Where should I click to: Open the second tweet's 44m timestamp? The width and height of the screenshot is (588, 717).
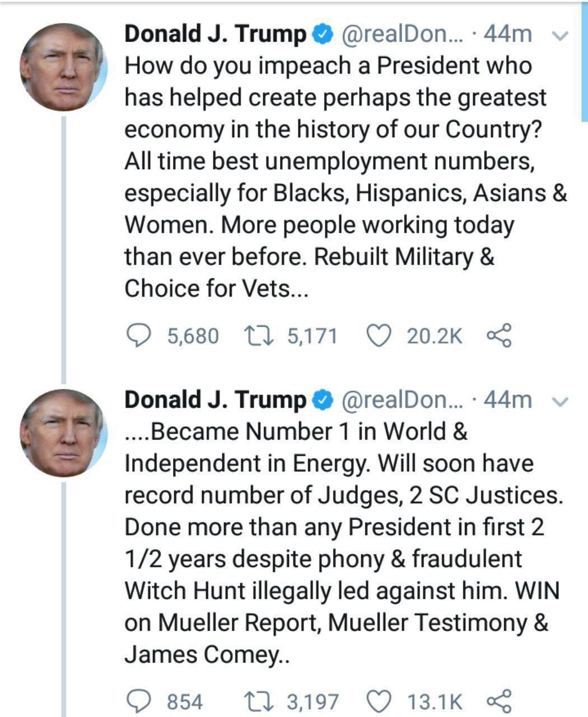(507, 400)
